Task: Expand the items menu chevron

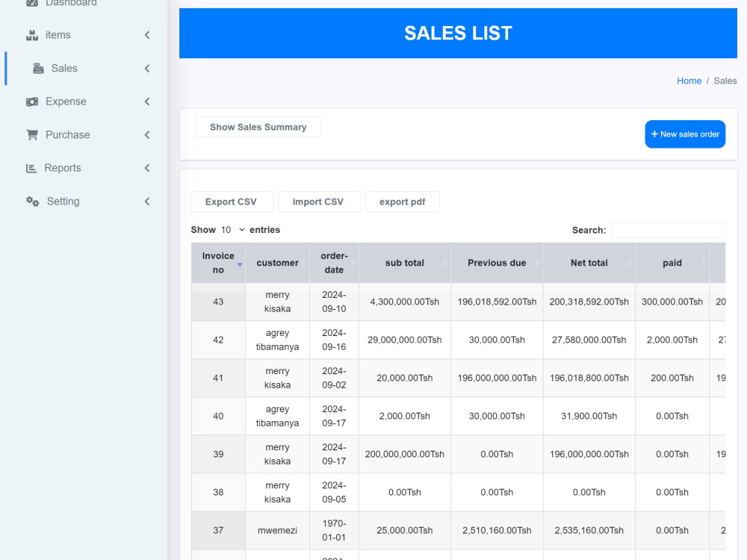Action: pyautogui.click(x=147, y=35)
